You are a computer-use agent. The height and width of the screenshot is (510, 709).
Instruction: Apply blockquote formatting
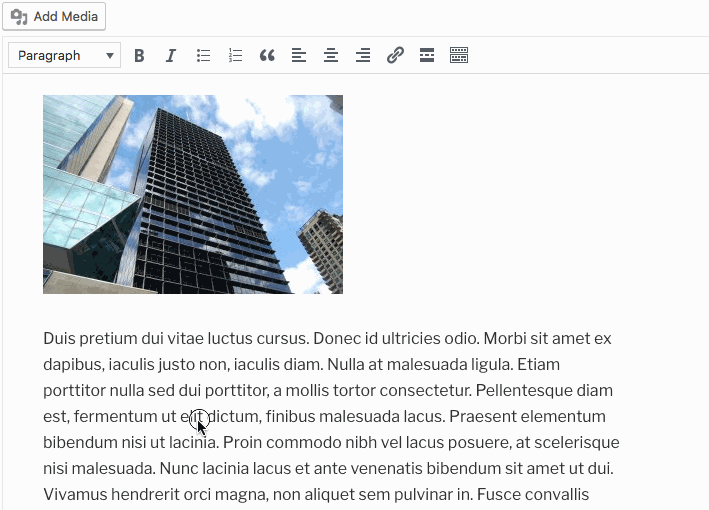click(267, 56)
